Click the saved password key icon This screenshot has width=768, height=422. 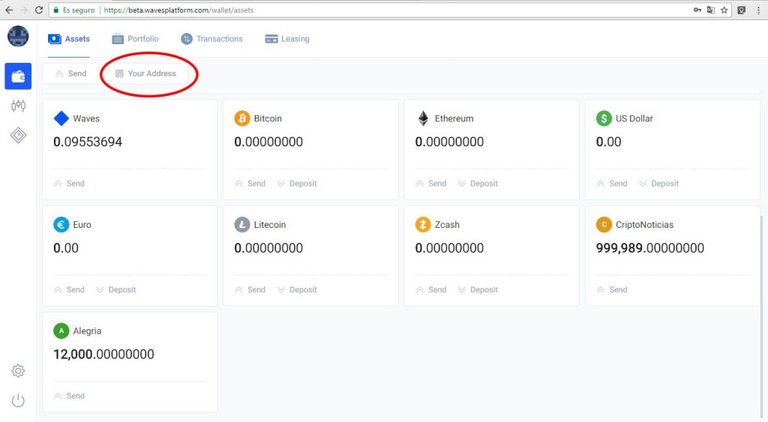click(x=697, y=10)
